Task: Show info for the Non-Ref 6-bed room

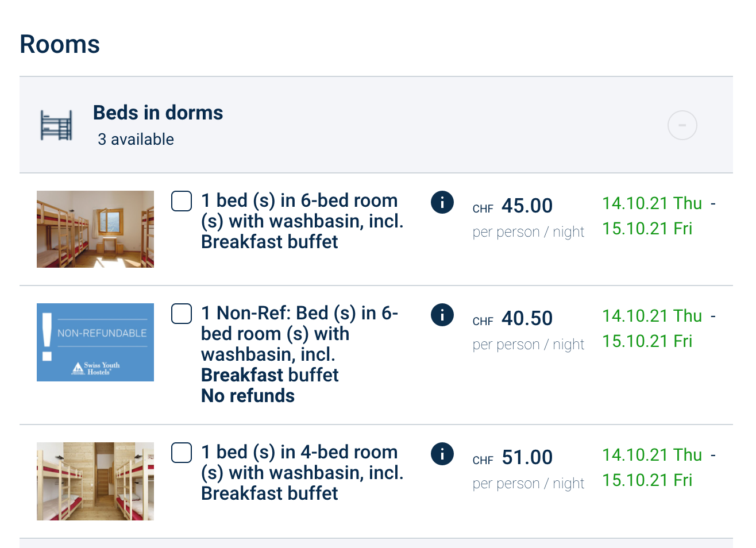Action: click(x=442, y=315)
